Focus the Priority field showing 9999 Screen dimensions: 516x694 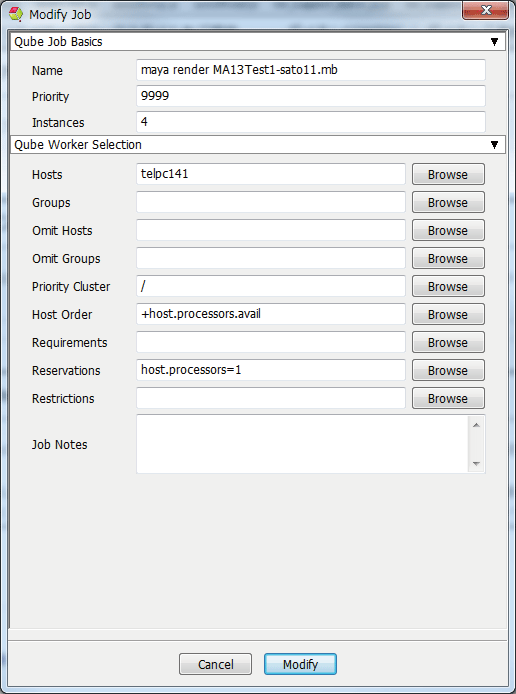pyautogui.click(x=311, y=96)
